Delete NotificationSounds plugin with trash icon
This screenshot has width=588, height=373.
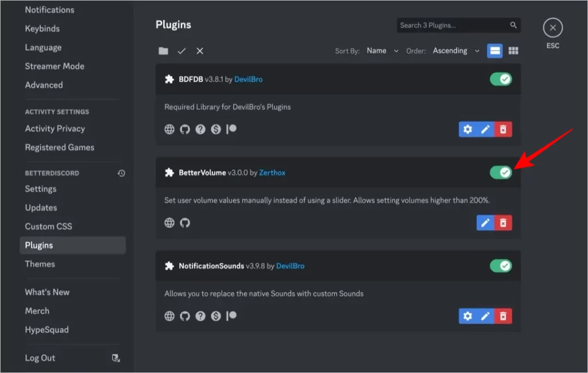[x=503, y=316]
